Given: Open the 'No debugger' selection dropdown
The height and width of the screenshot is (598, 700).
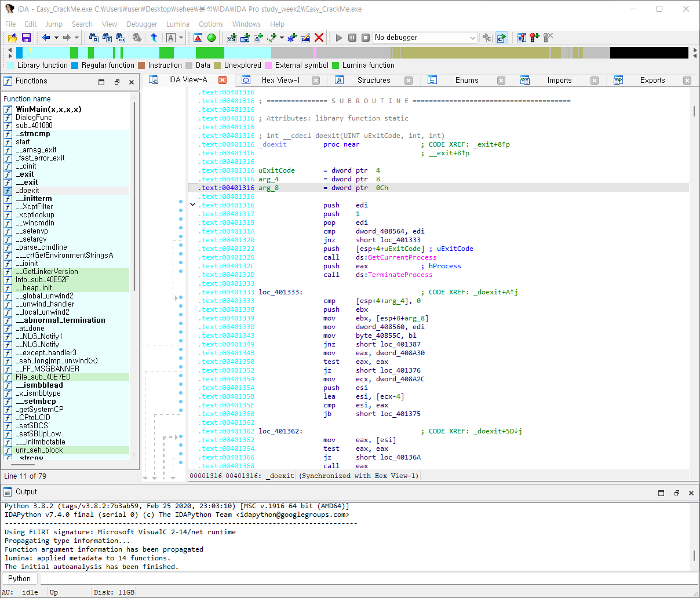Looking at the screenshot, I should pyautogui.click(x=425, y=38).
